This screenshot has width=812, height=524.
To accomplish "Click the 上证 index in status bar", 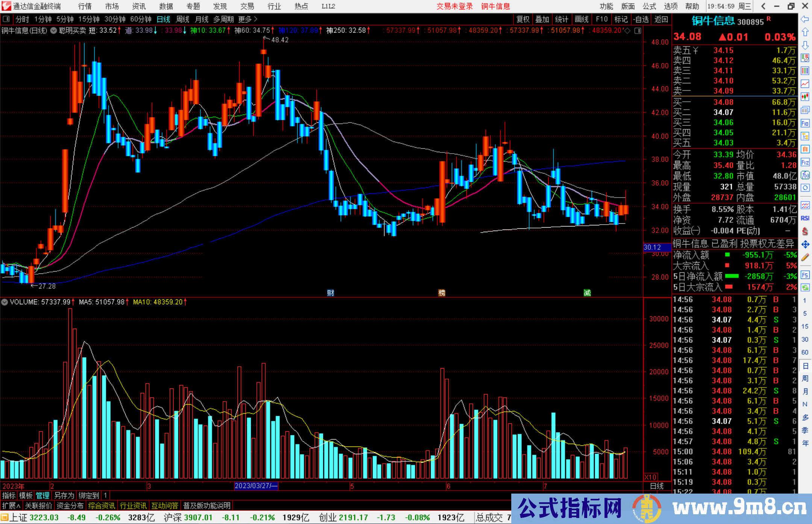I will click(x=18, y=518).
